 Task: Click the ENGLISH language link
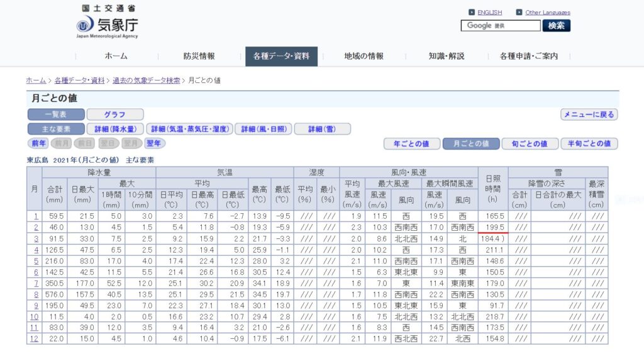pos(489,13)
